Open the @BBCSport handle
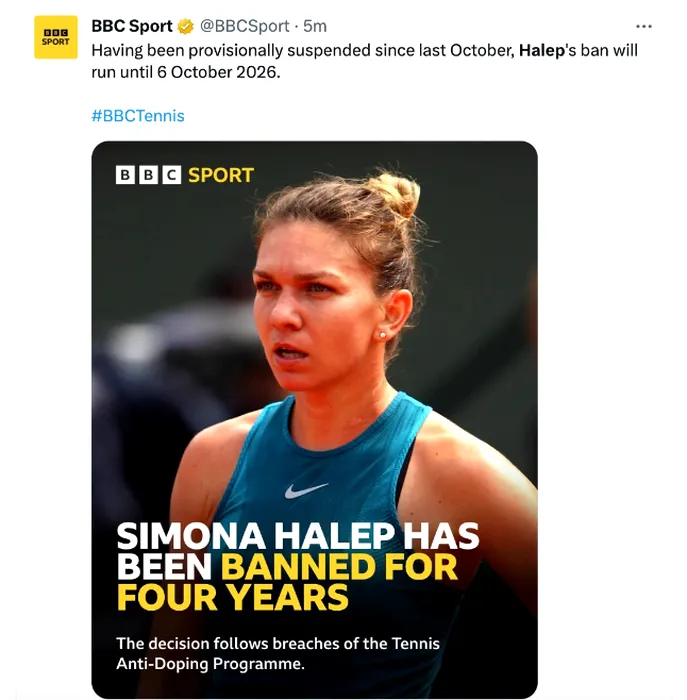Image resolution: width=687 pixels, height=700 pixels. [x=244, y=26]
